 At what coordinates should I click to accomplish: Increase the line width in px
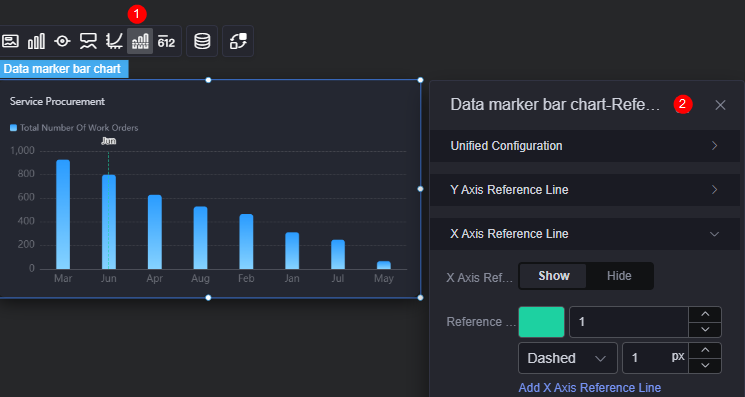705,350
